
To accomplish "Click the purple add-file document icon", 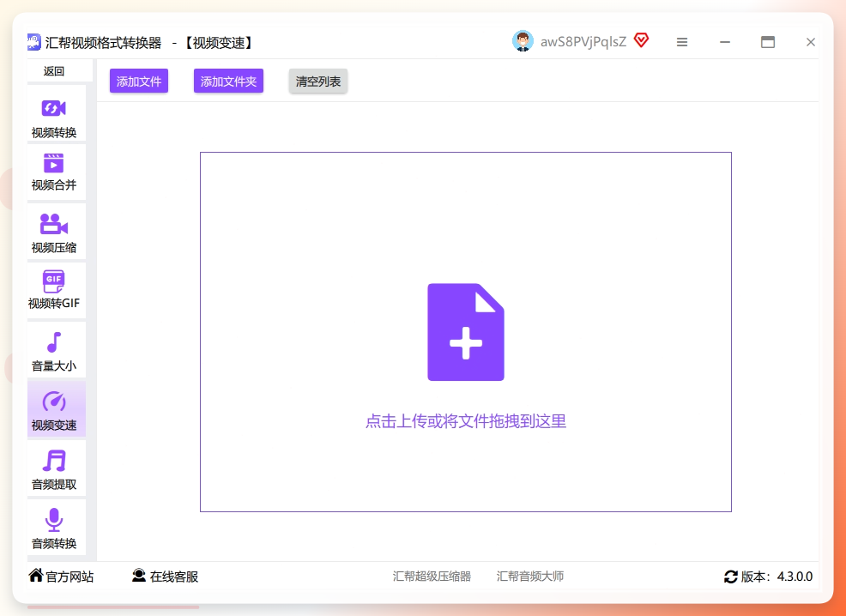I will coord(466,332).
